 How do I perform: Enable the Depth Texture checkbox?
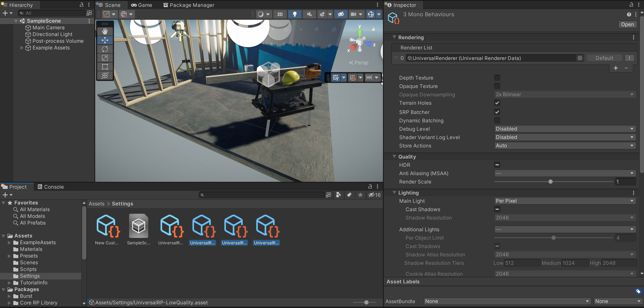pyautogui.click(x=497, y=78)
